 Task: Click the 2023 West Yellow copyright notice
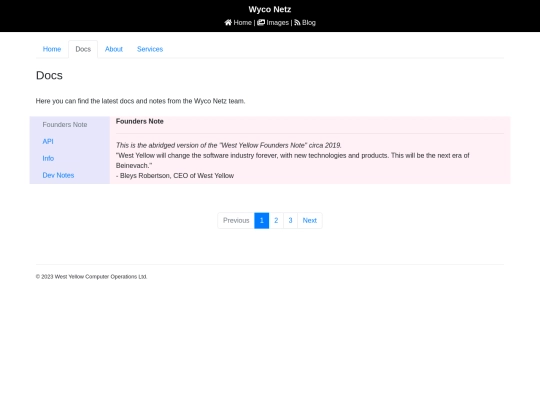tap(91, 277)
